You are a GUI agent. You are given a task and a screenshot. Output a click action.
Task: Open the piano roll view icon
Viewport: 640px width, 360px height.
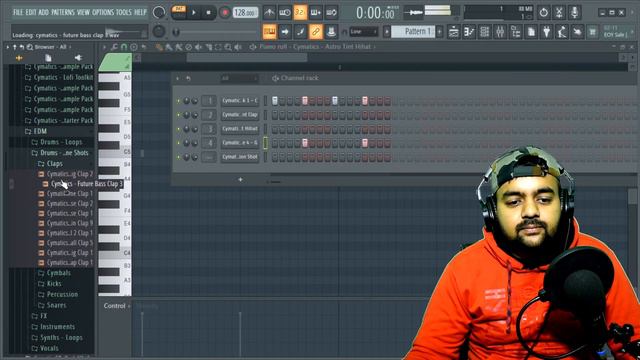469,31
